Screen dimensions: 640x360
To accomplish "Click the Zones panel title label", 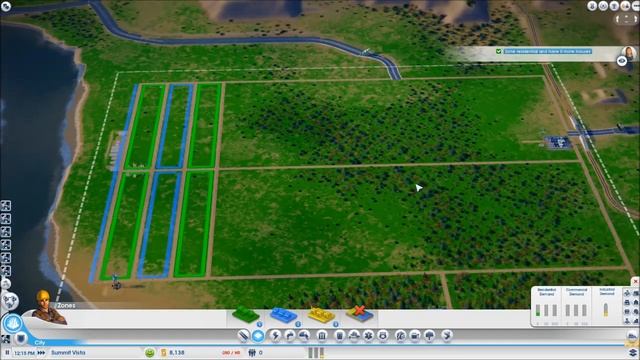I will pos(66,305).
